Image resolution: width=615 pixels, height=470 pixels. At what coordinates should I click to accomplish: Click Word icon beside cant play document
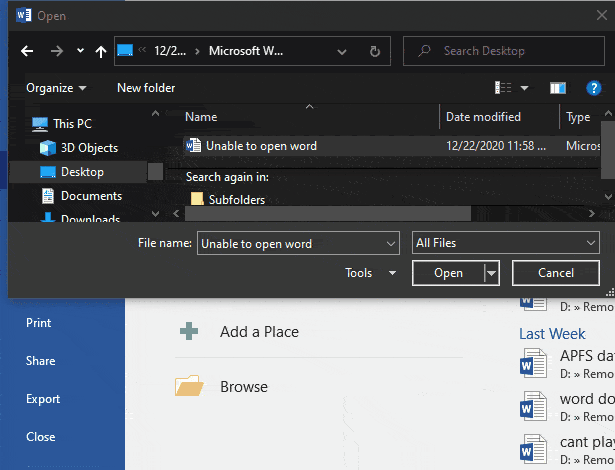coord(533,450)
